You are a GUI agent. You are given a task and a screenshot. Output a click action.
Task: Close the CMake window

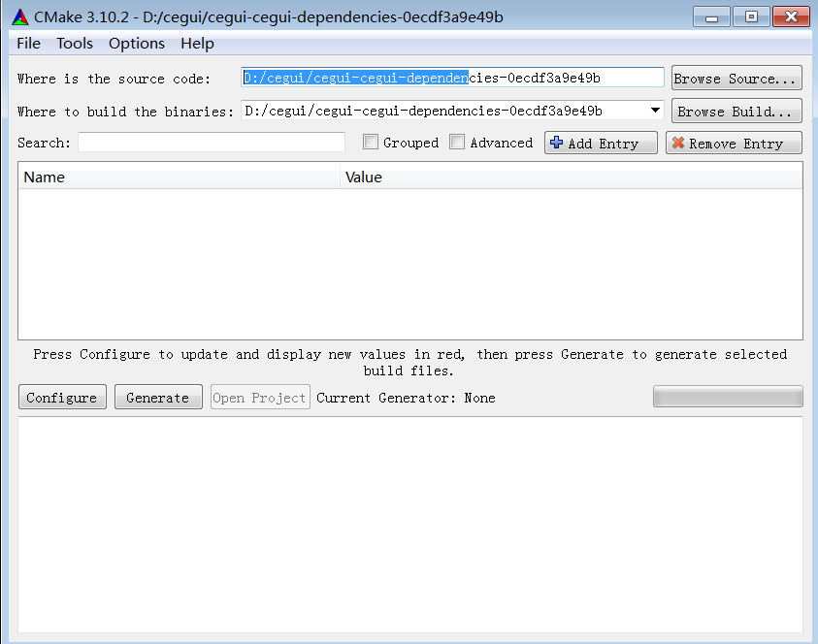(791, 17)
